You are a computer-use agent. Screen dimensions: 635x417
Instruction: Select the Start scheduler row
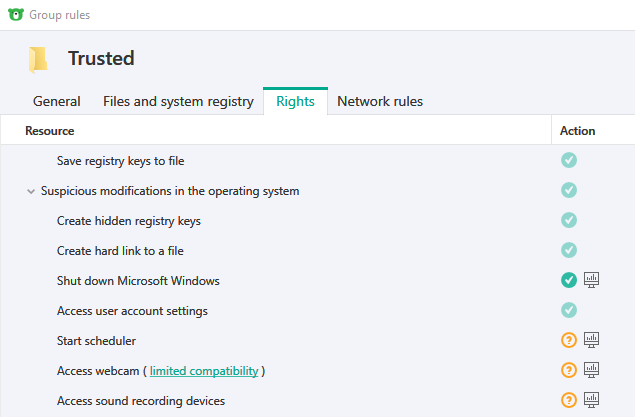click(x=96, y=341)
